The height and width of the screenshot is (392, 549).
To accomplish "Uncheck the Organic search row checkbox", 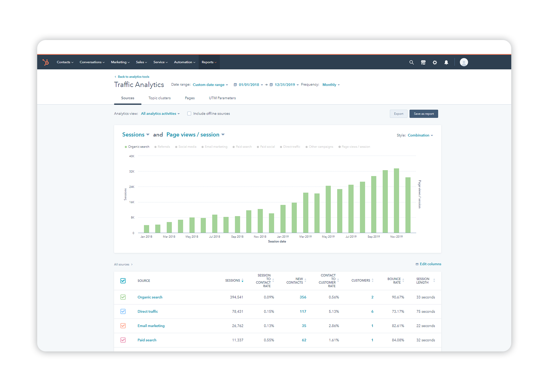I will 123,297.
